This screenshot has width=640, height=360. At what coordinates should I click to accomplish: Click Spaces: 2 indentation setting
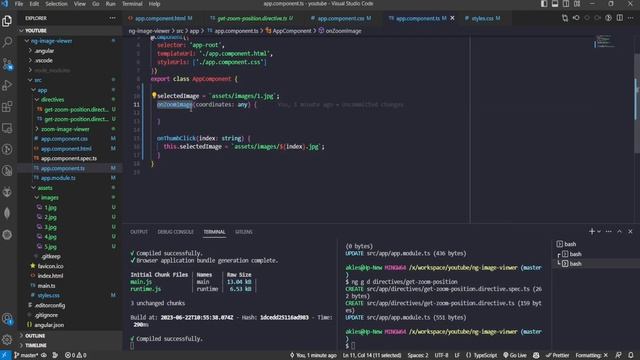(418, 355)
